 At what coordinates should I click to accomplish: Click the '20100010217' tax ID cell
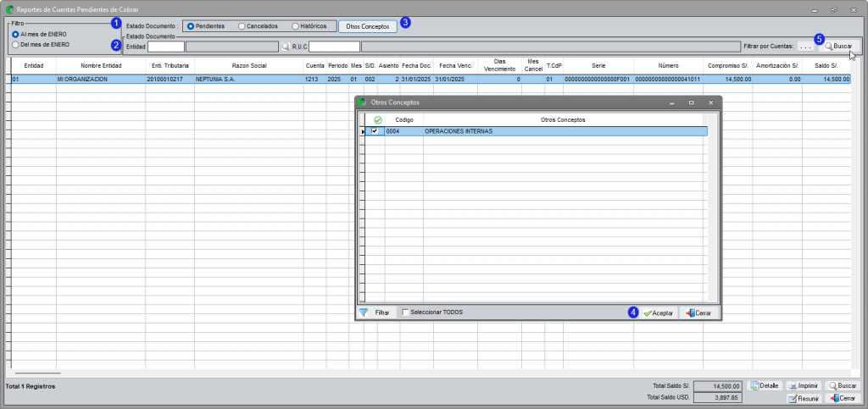[x=170, y=79]
